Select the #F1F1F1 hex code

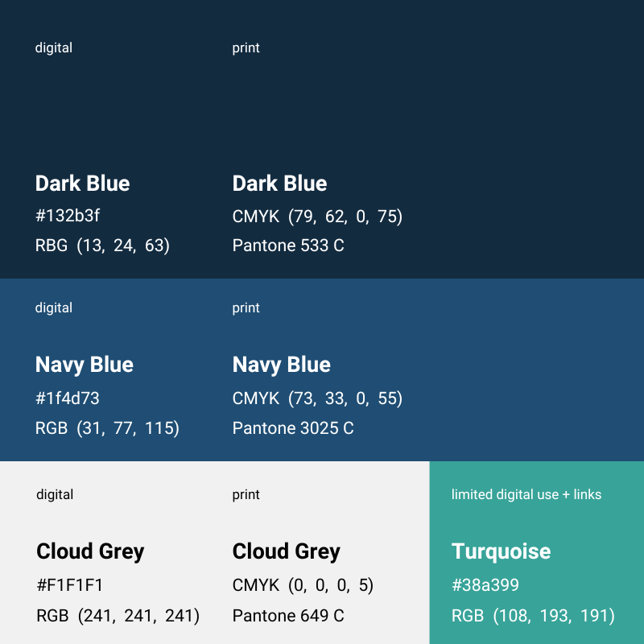[69, 585]
